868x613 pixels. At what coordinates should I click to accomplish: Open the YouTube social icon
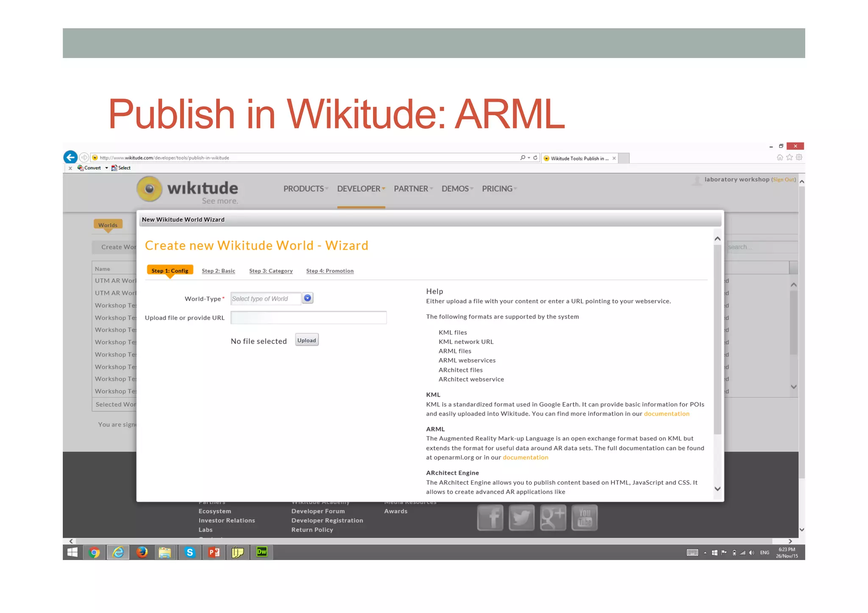pos(584,518)
